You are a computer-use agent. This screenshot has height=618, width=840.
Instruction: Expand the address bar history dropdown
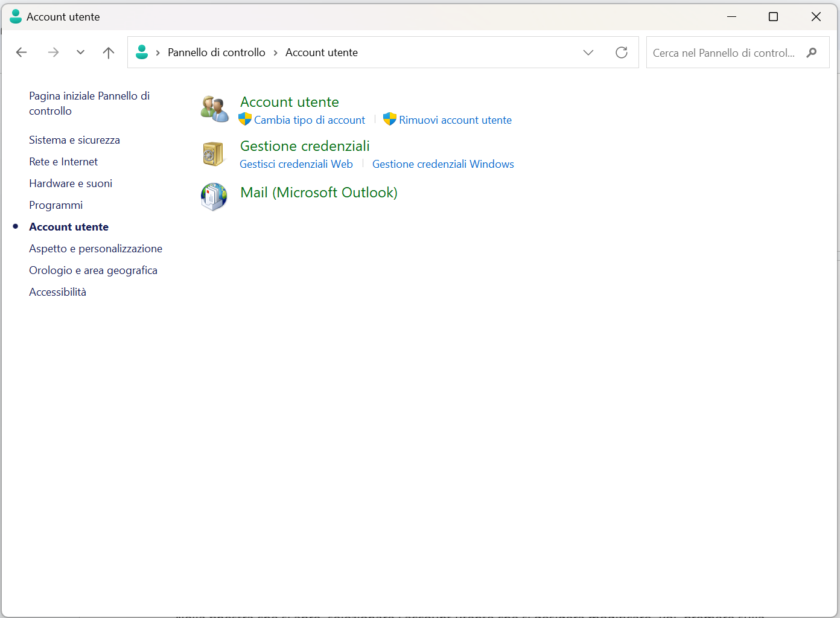(588, 53)
